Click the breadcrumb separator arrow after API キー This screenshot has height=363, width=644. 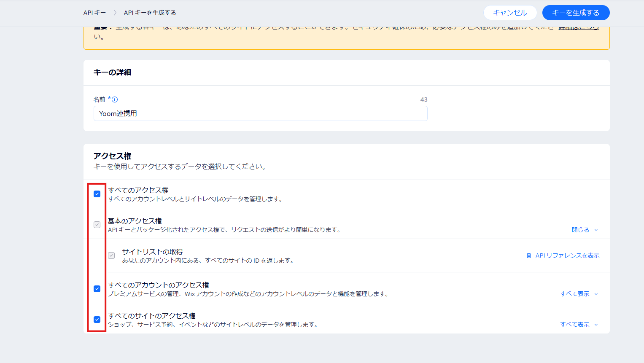pos(115,13)
